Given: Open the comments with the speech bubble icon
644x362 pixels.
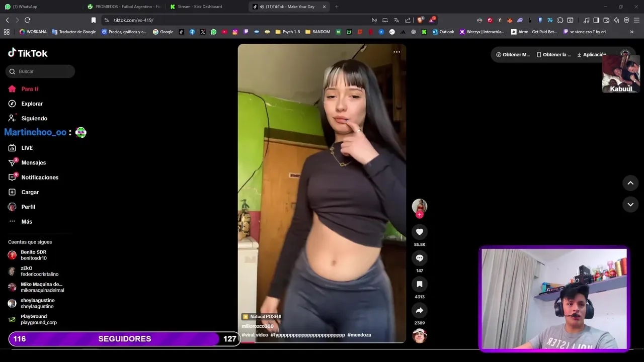Looking at the screenshot, I should pyautogui.click(x=419, y=258).
